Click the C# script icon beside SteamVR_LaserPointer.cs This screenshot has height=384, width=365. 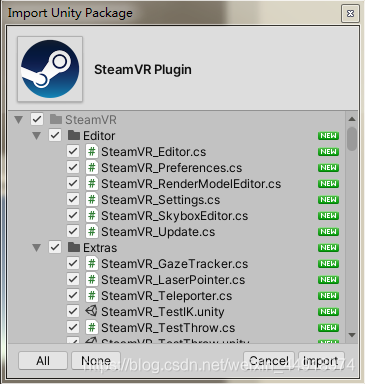point(92,279)
